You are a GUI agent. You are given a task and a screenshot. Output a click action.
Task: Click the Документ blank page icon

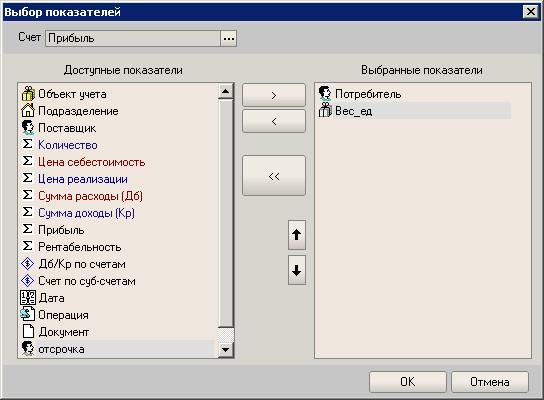28,331
